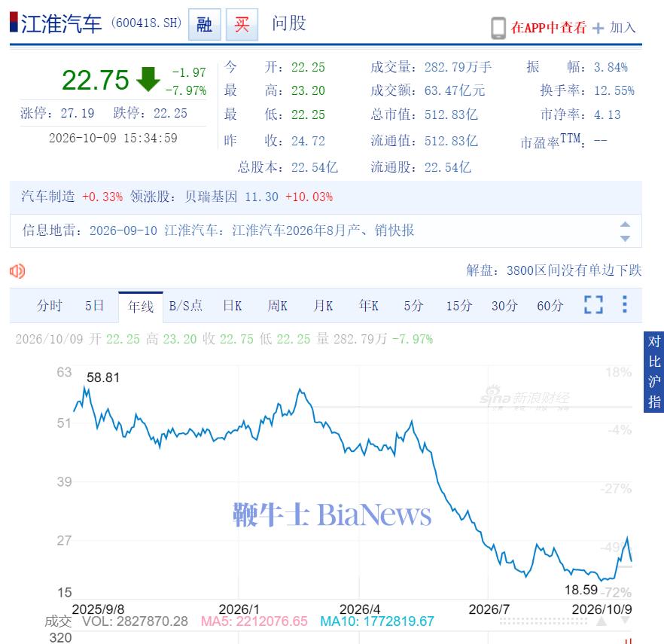Open 汽车制造 industry sector link
This screenshot has width=664, height=644.
pos(48,197)
